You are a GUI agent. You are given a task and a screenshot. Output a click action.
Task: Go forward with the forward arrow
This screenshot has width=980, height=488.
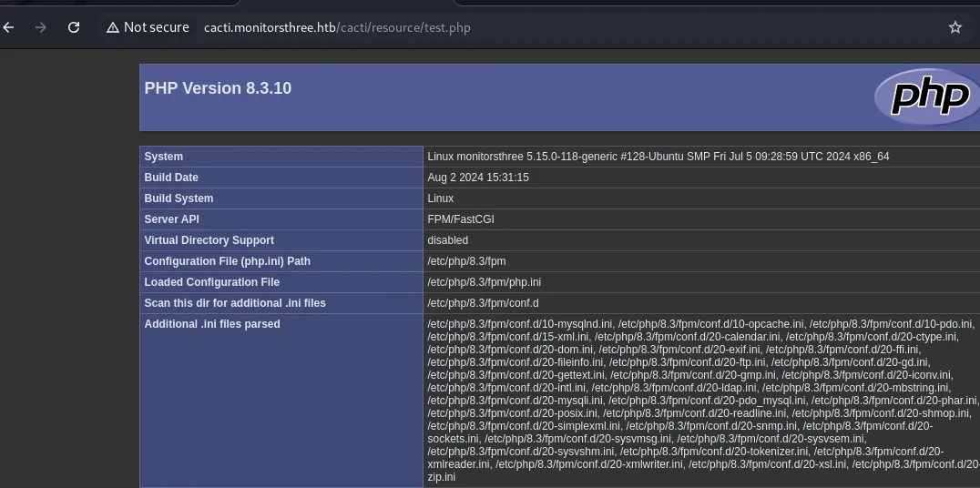pyautogui.click(x=41, y=27)
